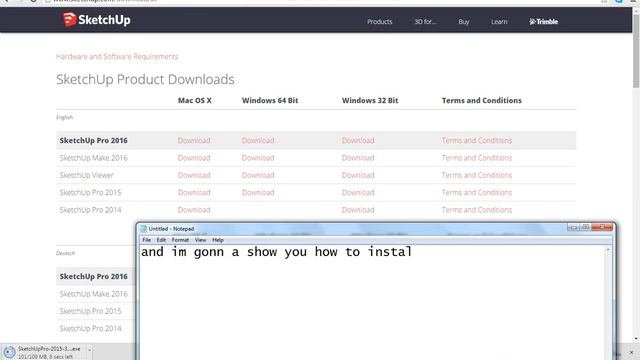The height and width of the screenshot is (360, 640).
Task: Open Notepad Format menu
Action: [180, 240]
